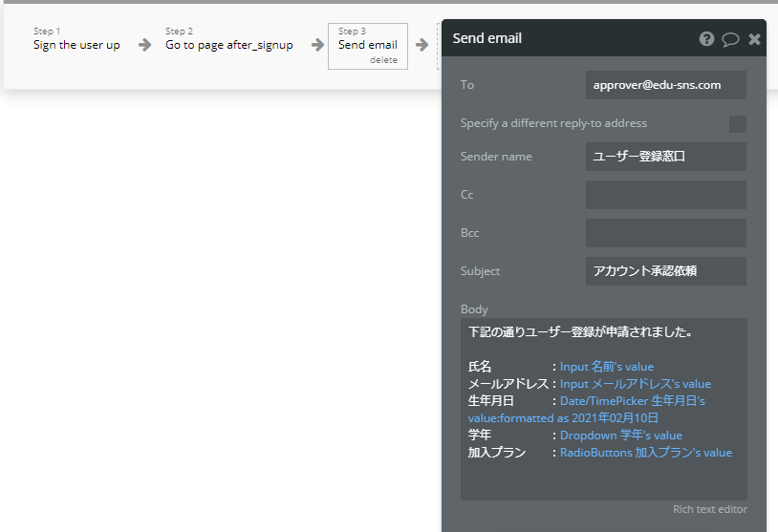Focus the empty Cc field
Screen dimensions: 778x532
[x=666, y=195]
